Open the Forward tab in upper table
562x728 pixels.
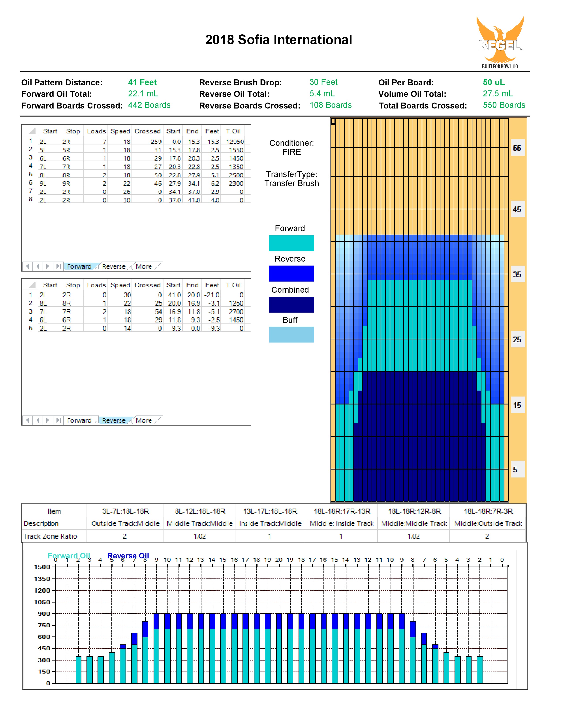tap(79, 266)
